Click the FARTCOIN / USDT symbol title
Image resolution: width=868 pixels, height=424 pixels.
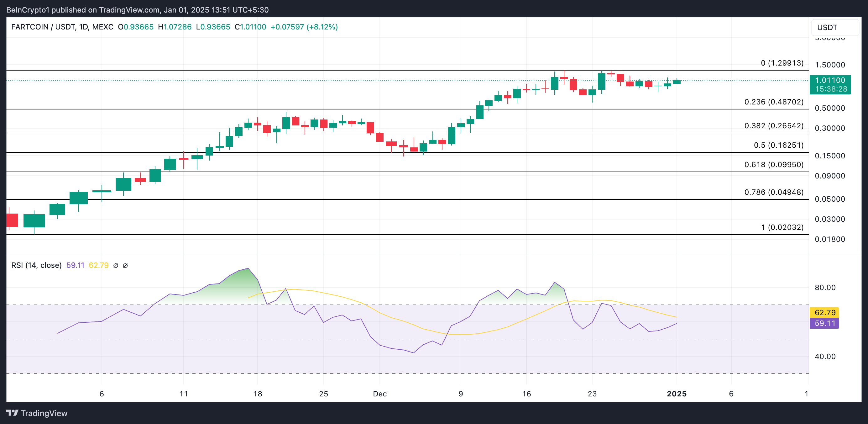(x=44, y=27)
